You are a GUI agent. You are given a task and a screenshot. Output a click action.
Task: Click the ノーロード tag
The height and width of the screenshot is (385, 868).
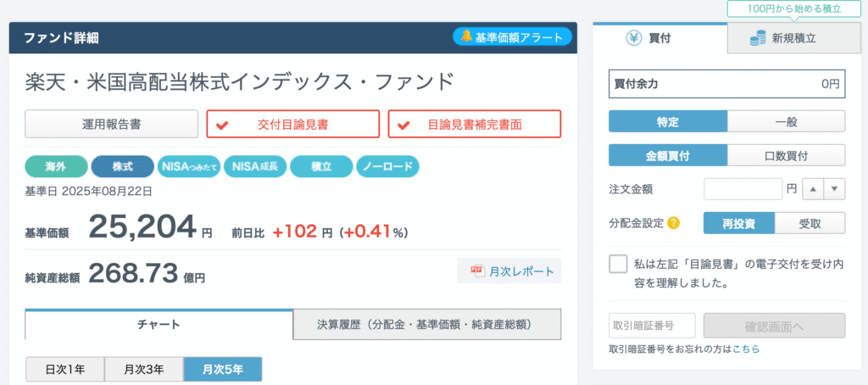tap(387, 166)
